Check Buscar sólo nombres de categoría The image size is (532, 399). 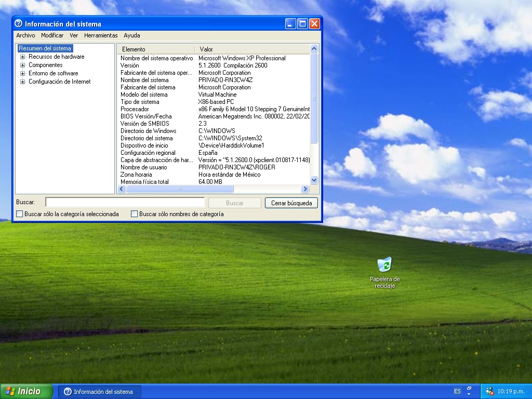point(134,214)
